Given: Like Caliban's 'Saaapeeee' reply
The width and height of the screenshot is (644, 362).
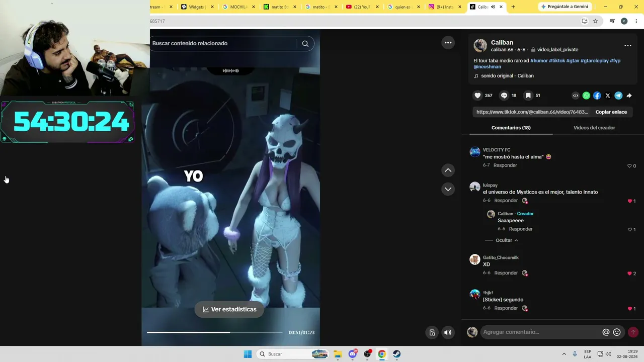Looking at the screenshot, I should click(629, 230).
